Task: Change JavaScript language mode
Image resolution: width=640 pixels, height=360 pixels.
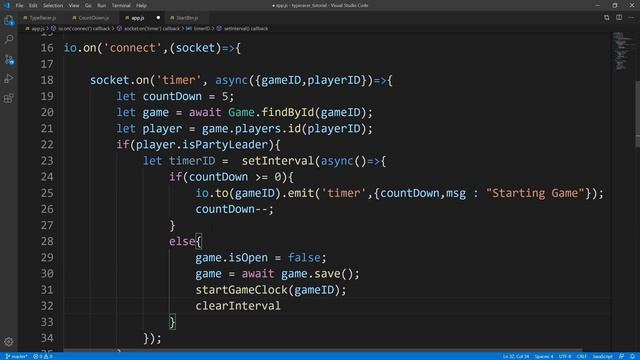Action: (602, 356)
